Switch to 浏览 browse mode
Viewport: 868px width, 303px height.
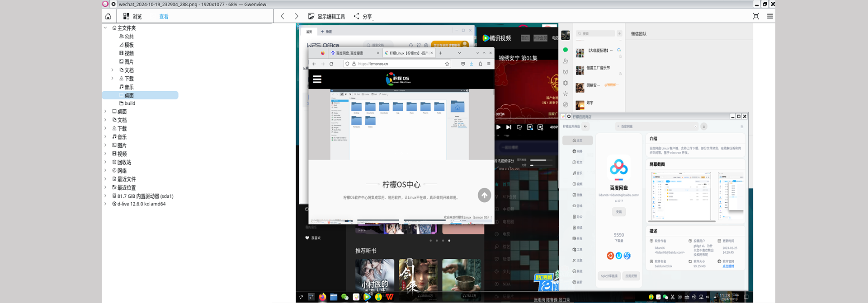coord(132,16)
